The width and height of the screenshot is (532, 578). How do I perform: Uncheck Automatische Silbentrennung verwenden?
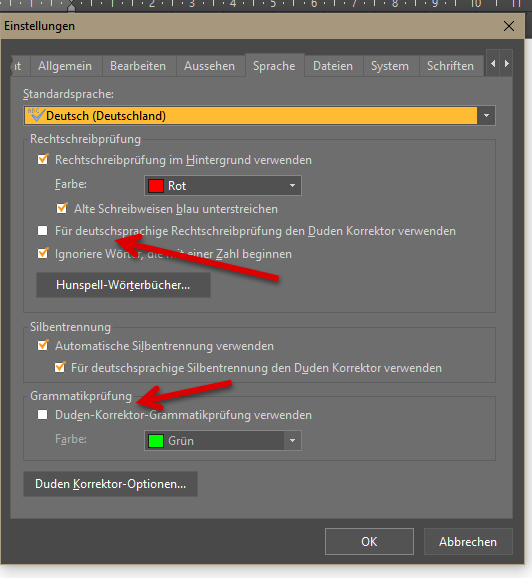pyautogui.click(x=43, y=346)
